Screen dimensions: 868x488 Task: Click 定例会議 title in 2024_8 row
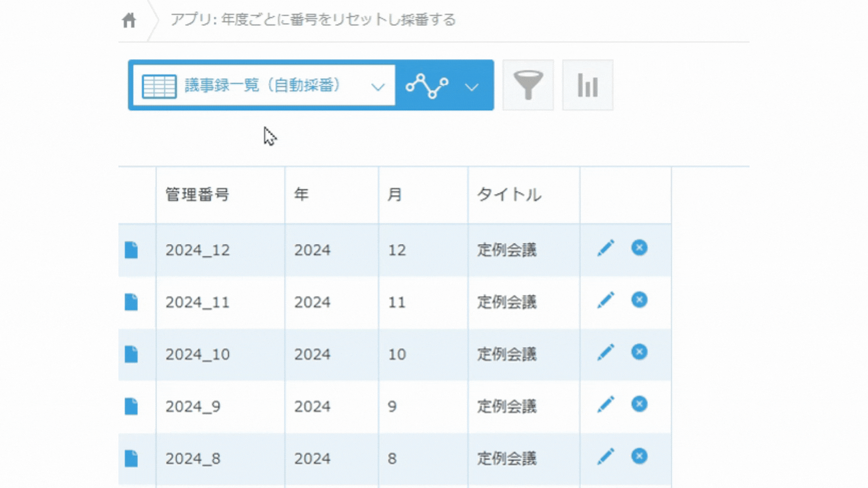click(x=507, y=458)
